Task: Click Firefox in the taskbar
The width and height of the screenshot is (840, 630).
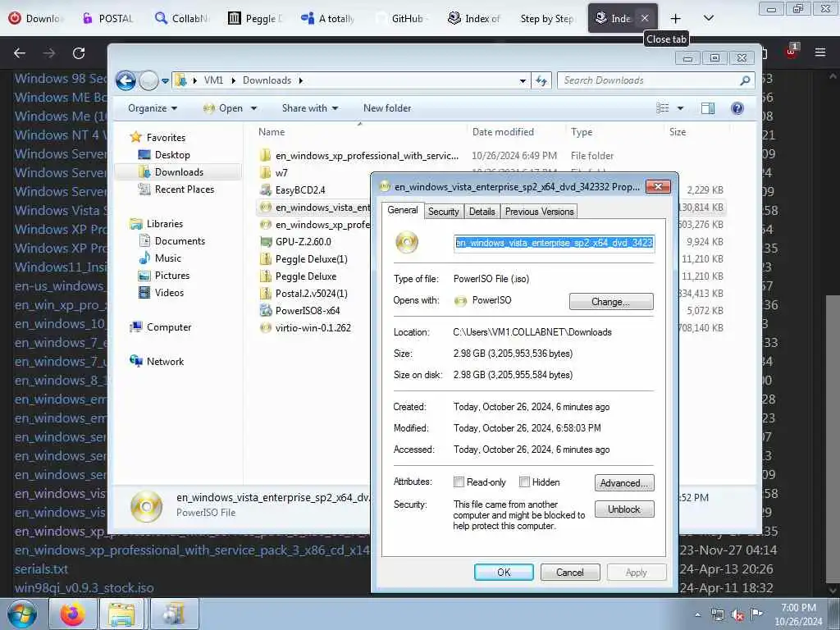Action: [72, 614]
